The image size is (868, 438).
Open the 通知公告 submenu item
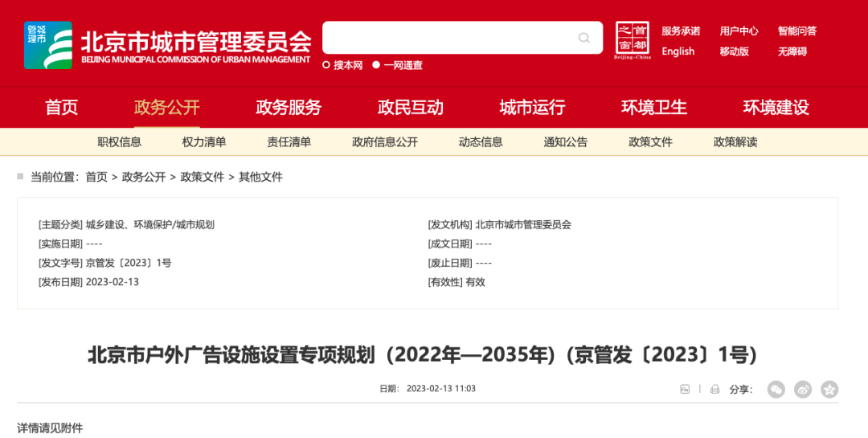(565, 142)
